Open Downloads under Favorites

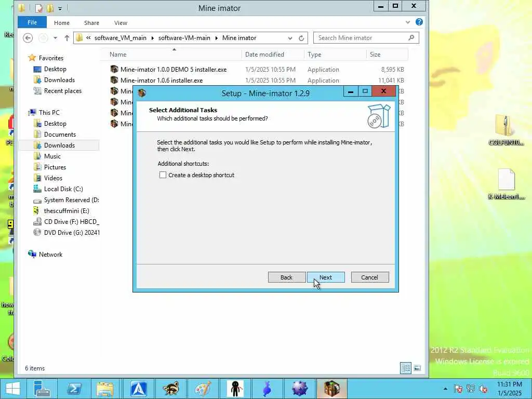[59, 79]
